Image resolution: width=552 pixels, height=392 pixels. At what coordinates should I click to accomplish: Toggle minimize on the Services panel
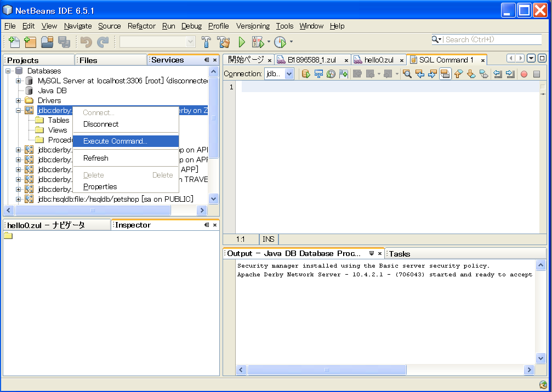[207, 60]
